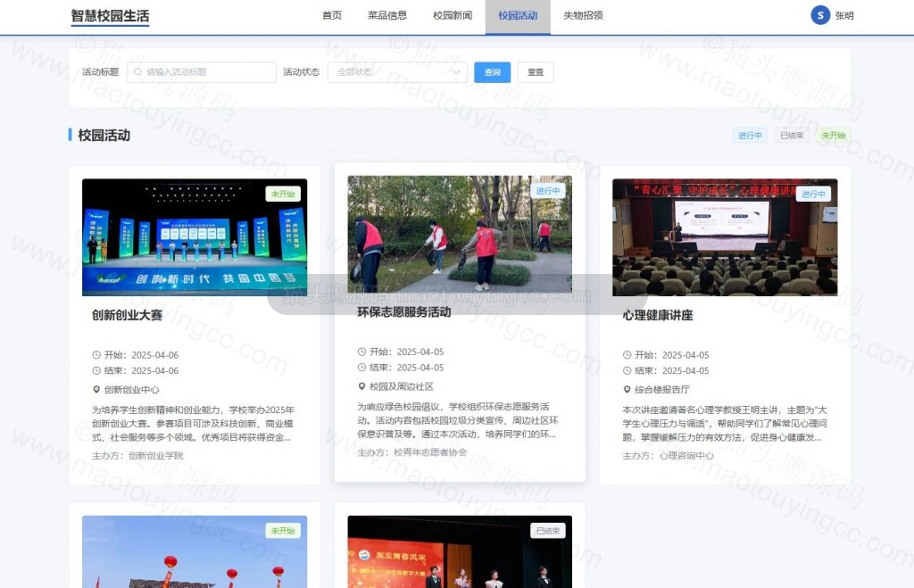The width and height of the screenshot is (914, 588).
Task: Go to 菜品信息 page
Action: click(387, 16)
